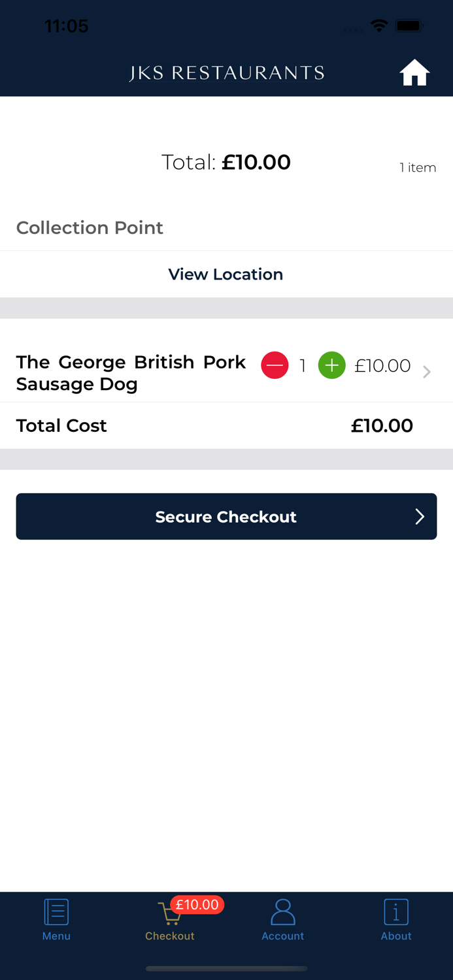The height and width of the screenshot is (980, 453).
Task: Tap the battery indicator in status bar
Action: (x=410, y=26)
